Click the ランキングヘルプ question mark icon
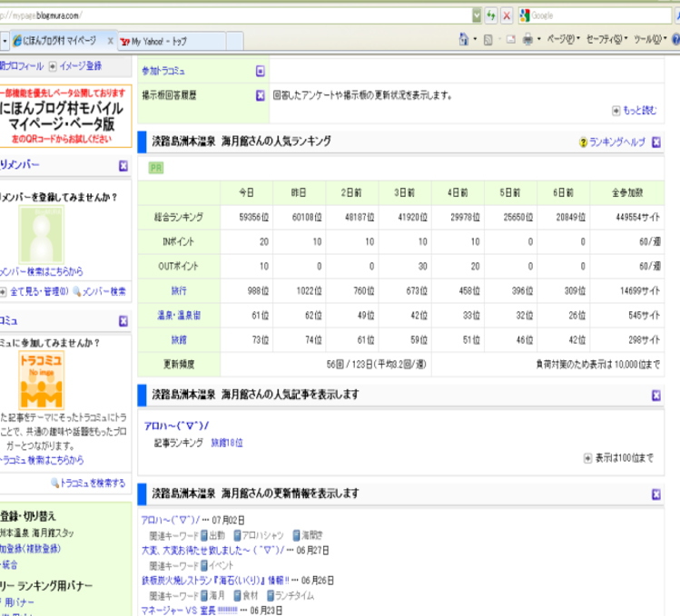 click(583, 142)
